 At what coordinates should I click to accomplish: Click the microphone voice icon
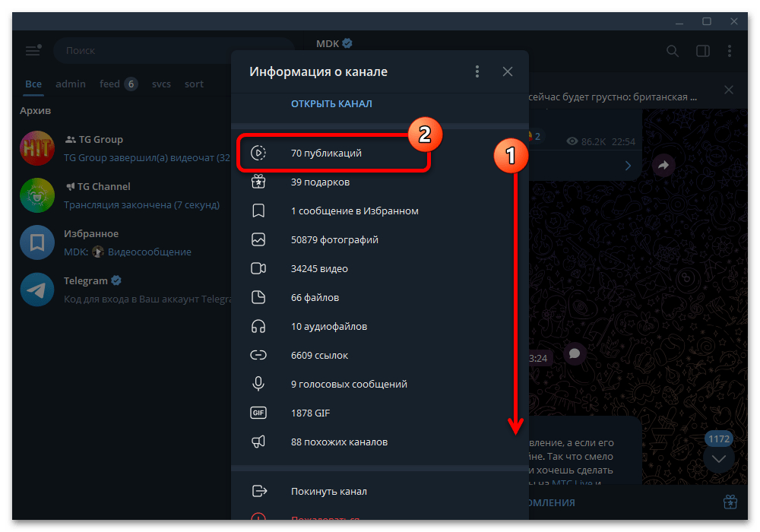pos(258,384)
